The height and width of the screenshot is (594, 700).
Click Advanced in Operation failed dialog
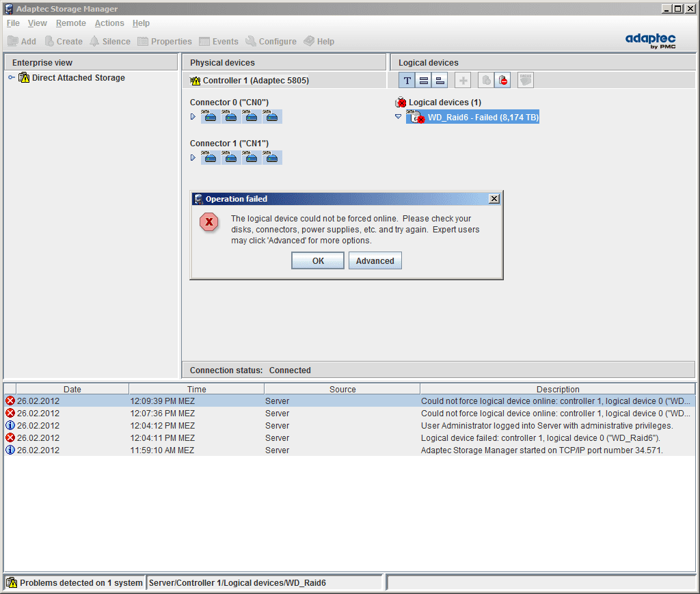click(x=375, y=260)
